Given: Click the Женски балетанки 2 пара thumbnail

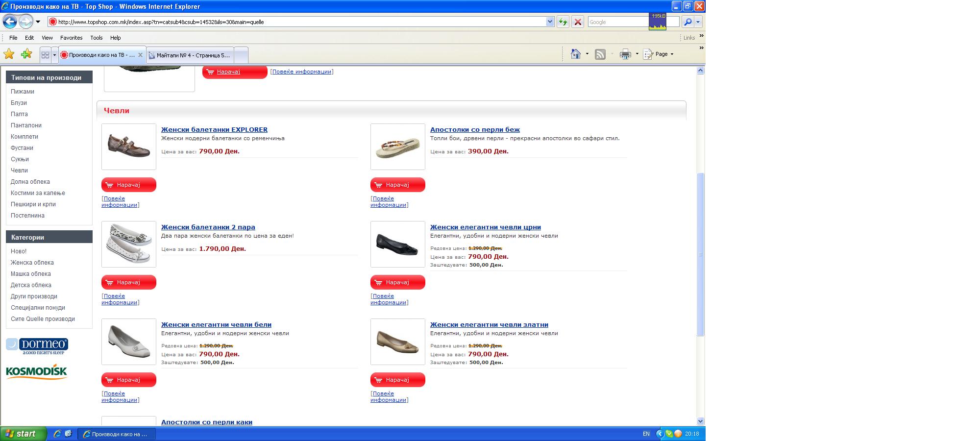Looking at the screenshot, I should pyautogui.click(x=128, y=244).
